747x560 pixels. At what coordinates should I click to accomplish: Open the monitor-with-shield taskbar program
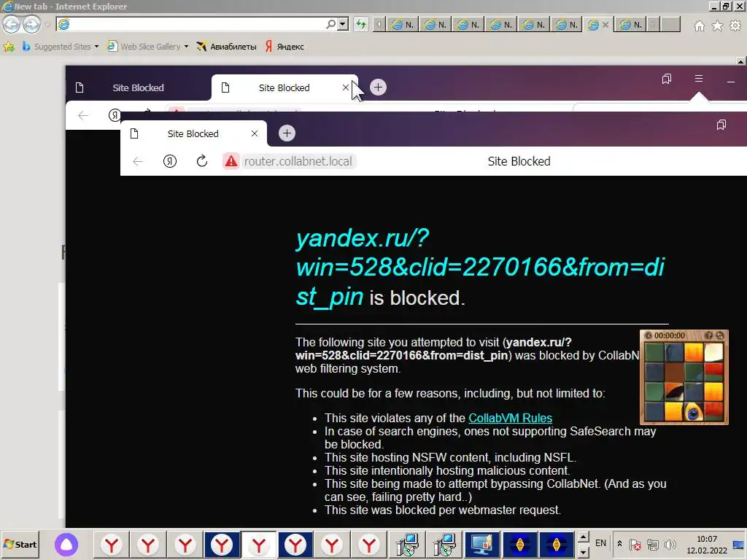[x=481, y=545]
